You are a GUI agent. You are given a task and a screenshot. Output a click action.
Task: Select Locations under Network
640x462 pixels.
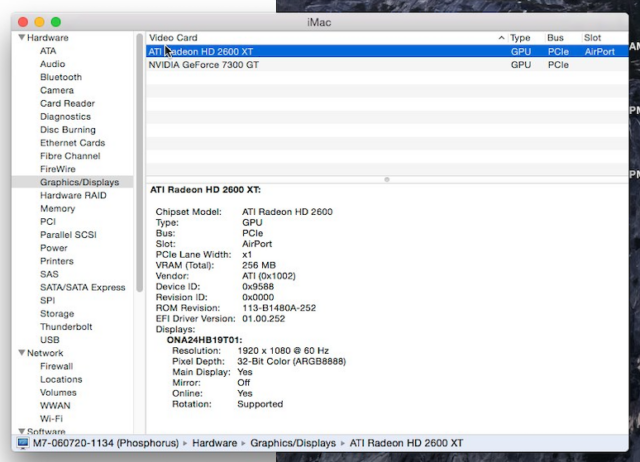(x=61, y=379)
